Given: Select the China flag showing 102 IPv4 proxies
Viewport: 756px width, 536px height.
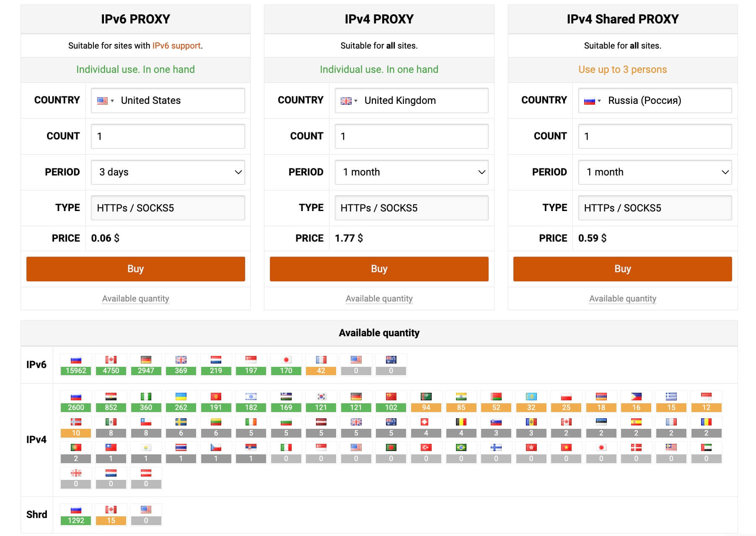Looking at the screenshot, I should pyautogui.click(x=391, y=397).
